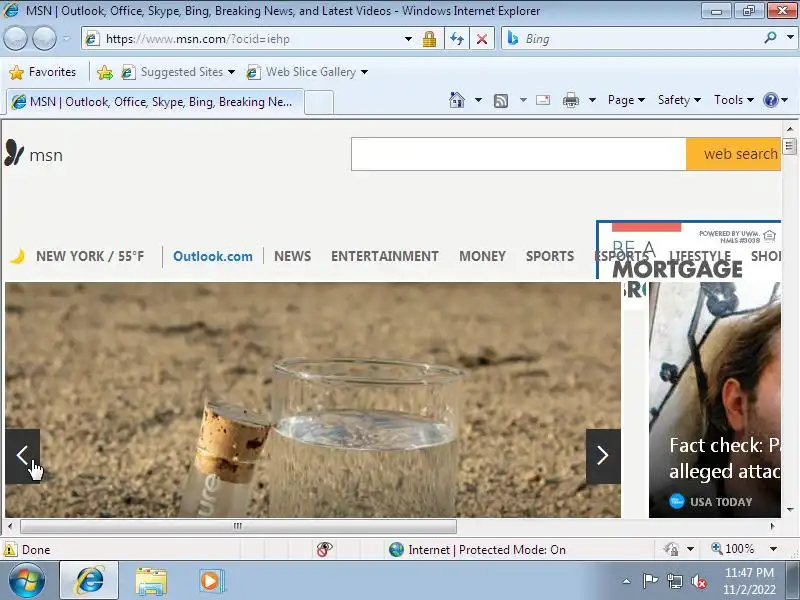The width and height of the screenshot is (800, 600).
Task: Open the Tools menu
Action: point(734,100)
